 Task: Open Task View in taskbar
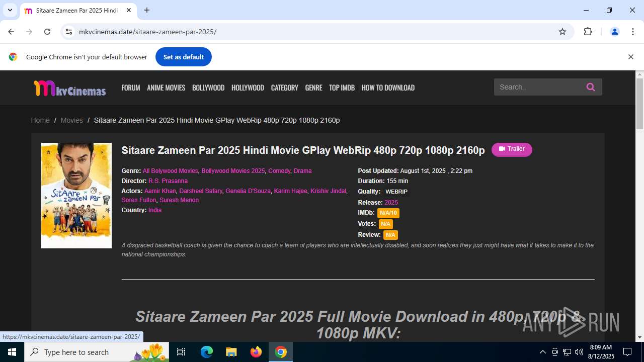(x=182, y=352)
